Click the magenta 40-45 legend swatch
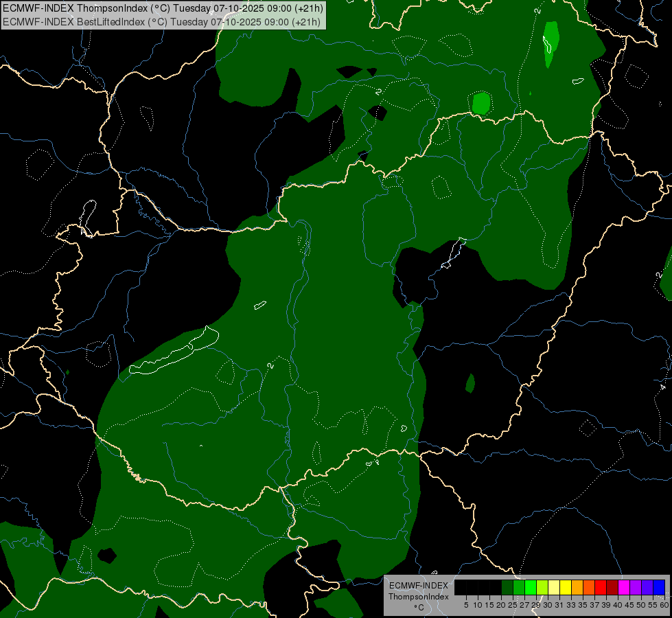This screenshot has height=618, width=672. 624,587
